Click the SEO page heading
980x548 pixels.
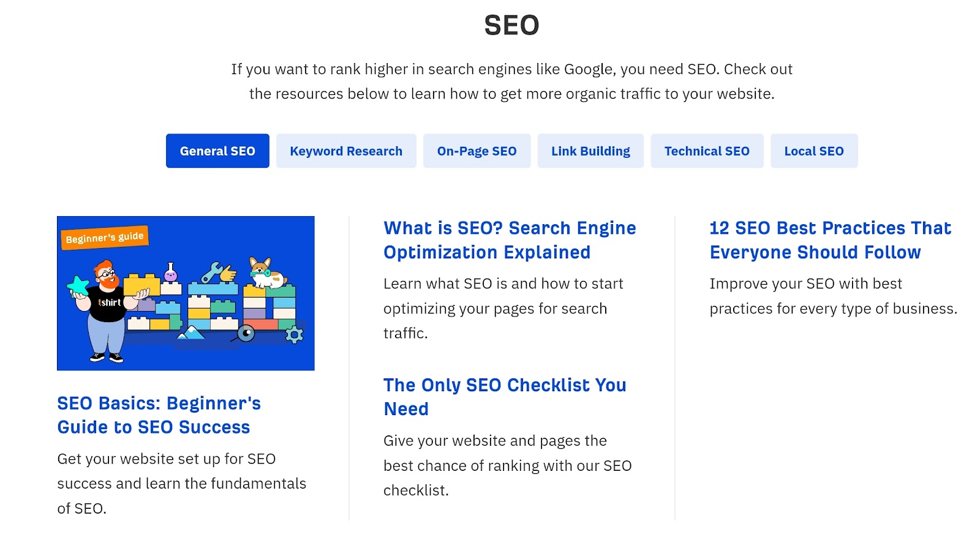pos(511,26)
